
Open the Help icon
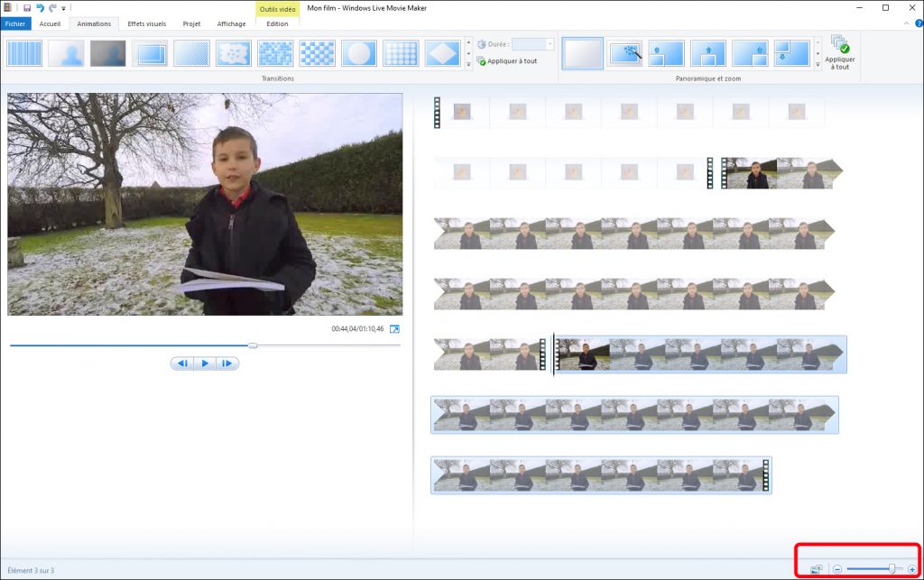919,23
